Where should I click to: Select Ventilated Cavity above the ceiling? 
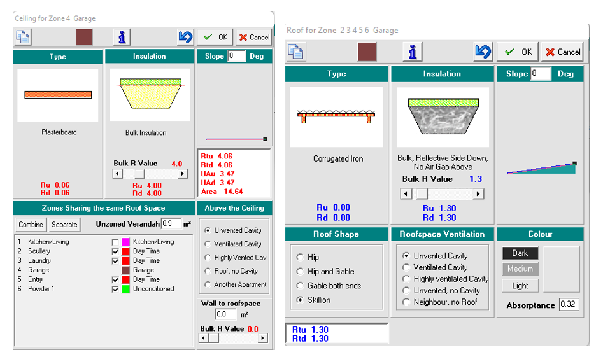coord(207,244)
